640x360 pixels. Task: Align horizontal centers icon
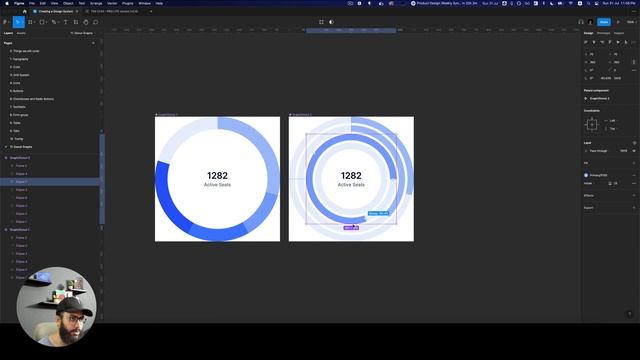594,42
